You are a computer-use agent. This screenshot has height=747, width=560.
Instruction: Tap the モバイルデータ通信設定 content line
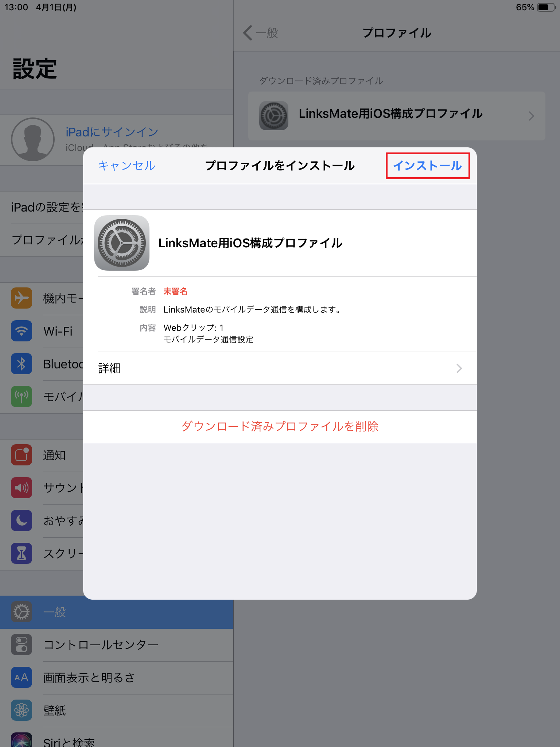click(208, 340)
